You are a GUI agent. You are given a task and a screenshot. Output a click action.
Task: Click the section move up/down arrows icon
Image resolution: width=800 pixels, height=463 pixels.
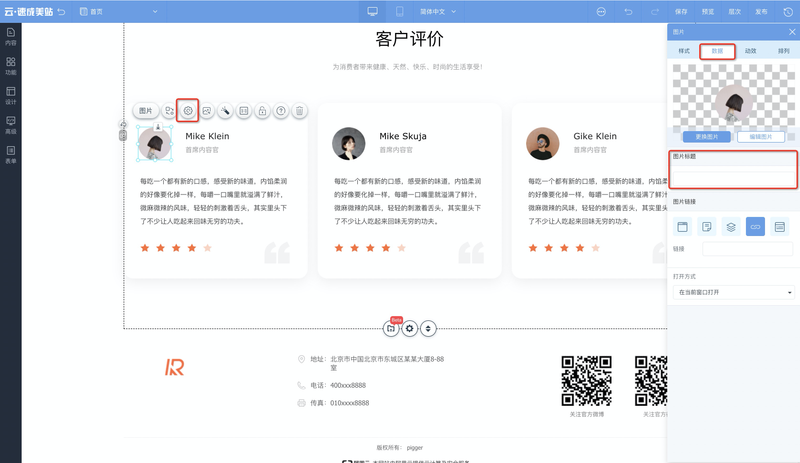click(x=428, y=329)
